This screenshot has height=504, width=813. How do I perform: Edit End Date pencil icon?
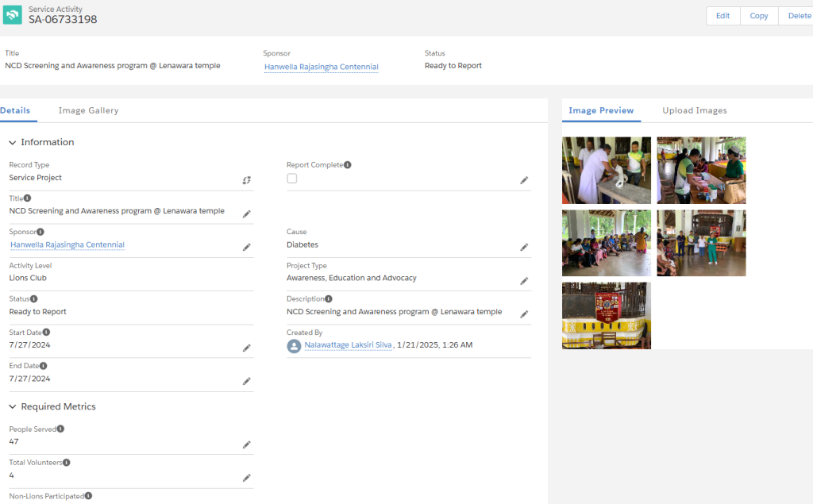tap(247, 381)
